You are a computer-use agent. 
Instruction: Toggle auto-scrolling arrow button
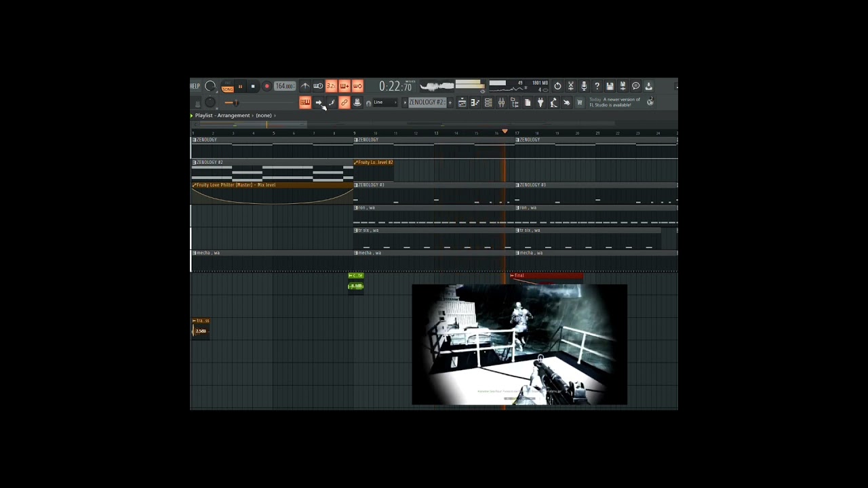(x=318, y=102)
